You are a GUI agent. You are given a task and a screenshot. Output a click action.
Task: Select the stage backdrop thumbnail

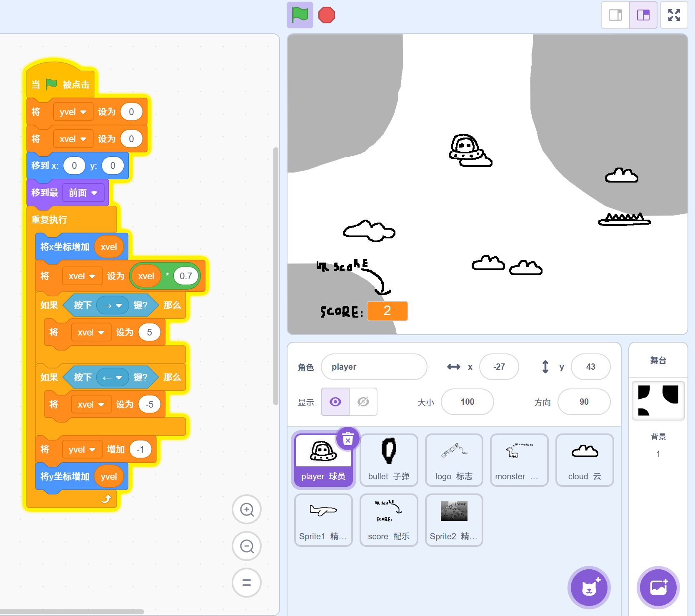(x=658, y=400)
